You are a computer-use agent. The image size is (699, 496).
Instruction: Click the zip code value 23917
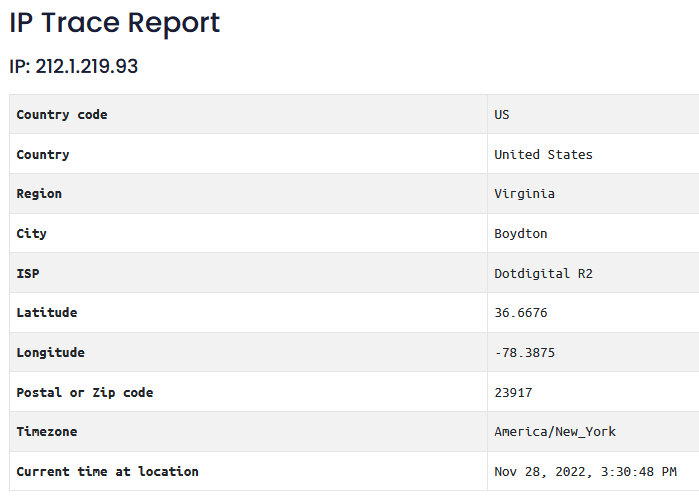pyautogui.click(x=513, y=393)
